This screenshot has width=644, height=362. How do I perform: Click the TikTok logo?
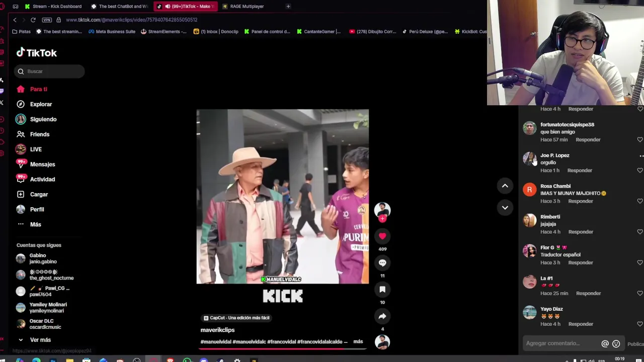[36, 53]
